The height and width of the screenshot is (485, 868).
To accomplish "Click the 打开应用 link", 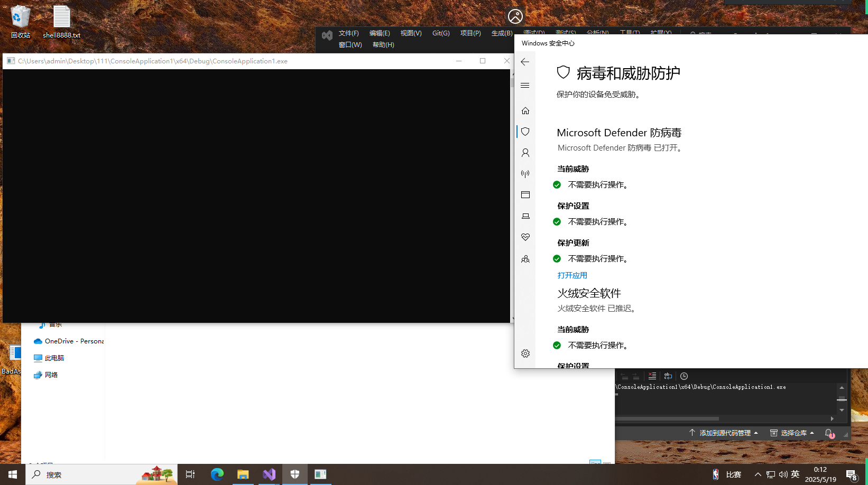I will (572, 275).
